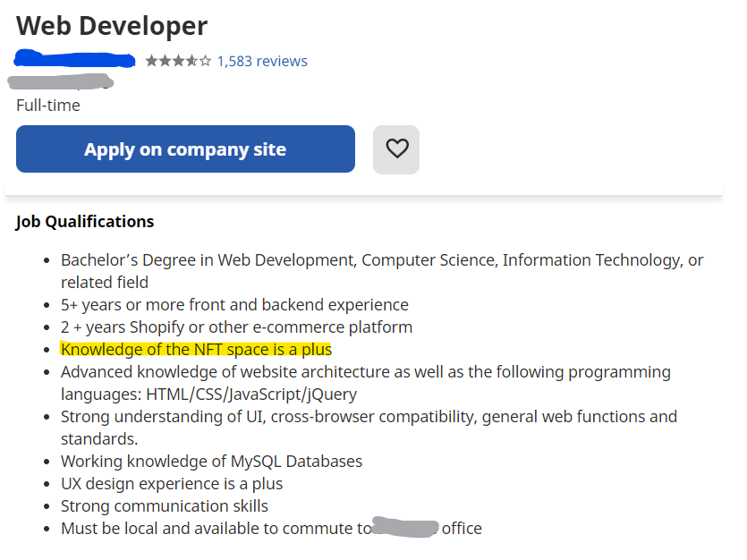Click the 2 + years Shopify requirement
Image resolution: width=747 pixels, height=560 pixels.
coord(237,327)
